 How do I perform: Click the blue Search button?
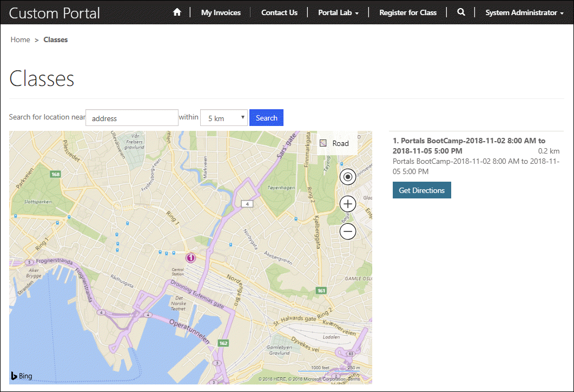(x=266, y=118)
